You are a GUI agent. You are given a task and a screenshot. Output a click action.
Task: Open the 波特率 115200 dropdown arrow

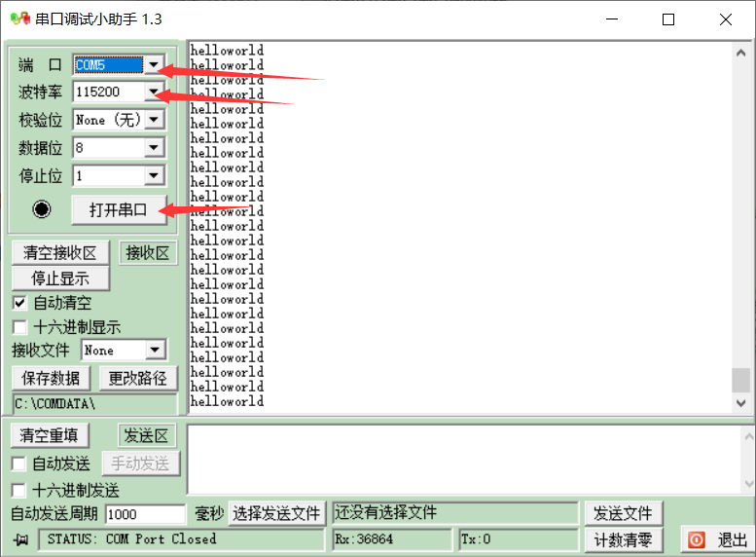(x=154, y=92)
